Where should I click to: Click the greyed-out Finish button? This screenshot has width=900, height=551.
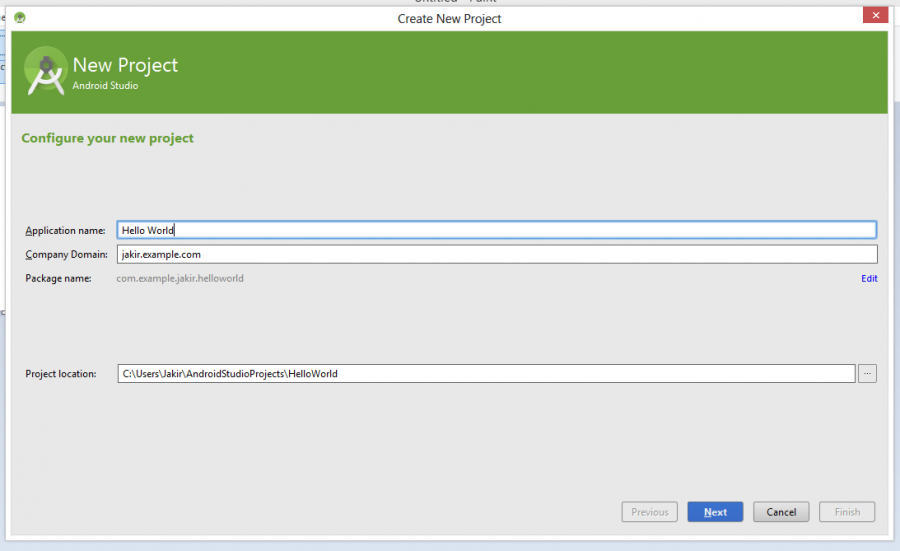point(847,512)
